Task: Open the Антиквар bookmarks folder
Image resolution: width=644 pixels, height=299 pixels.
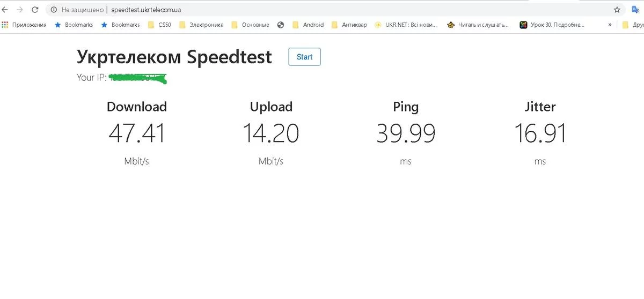Action: point(349,25)
